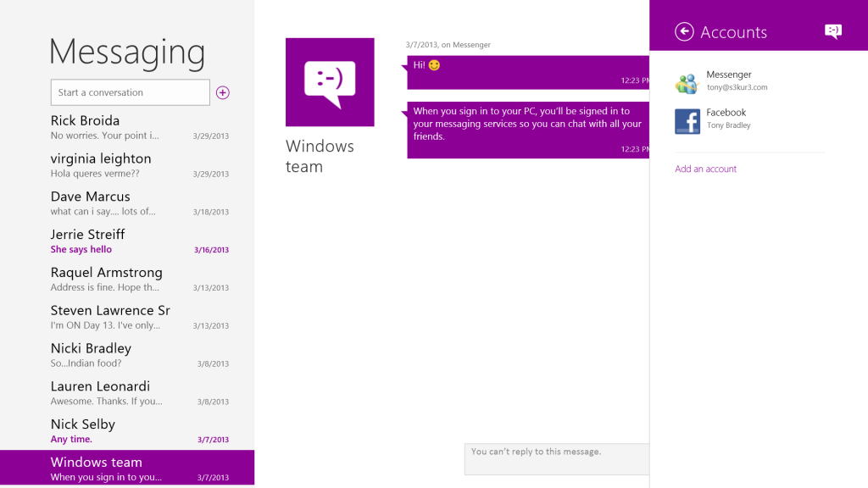The width and height of the screenshot is (868, 488).
Task: Click the Facebook account name
Action: [x=726, y=113]
